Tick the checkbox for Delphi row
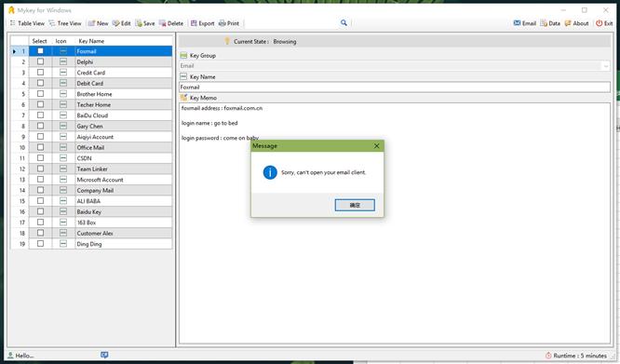 [40, 61]
